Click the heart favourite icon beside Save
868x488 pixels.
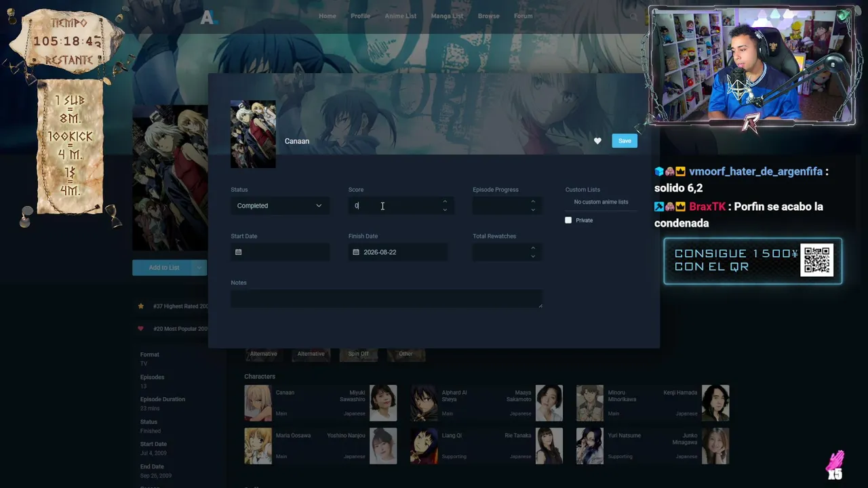pos(597,141)
